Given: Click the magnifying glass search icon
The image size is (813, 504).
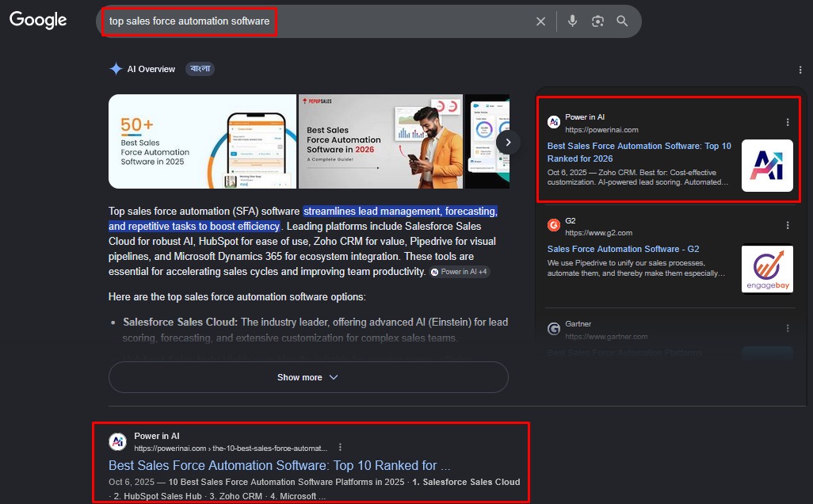Looking at the screenshot, I should [x=622, y=21].
